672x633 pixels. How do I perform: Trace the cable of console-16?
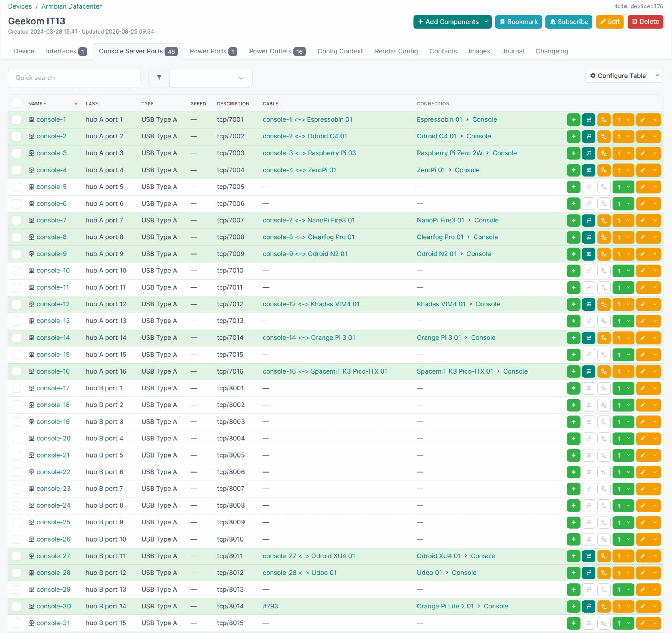pos(589,371)
